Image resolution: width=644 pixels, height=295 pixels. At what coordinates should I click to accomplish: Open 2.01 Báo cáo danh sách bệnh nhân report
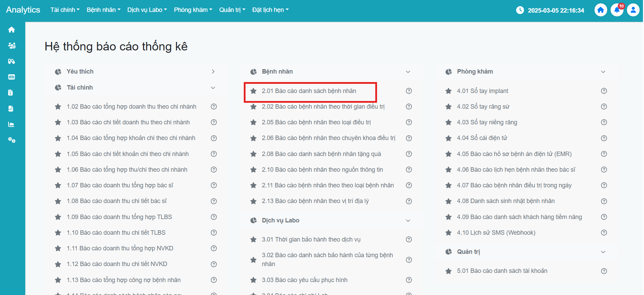click(x=309, y=91)
